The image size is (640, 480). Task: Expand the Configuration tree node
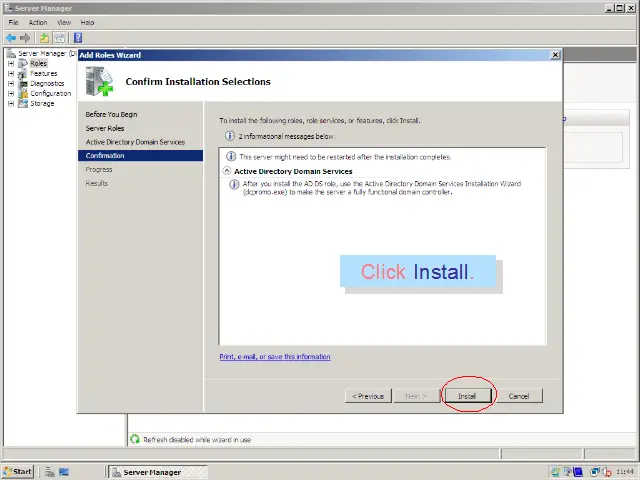pos(11,93)
